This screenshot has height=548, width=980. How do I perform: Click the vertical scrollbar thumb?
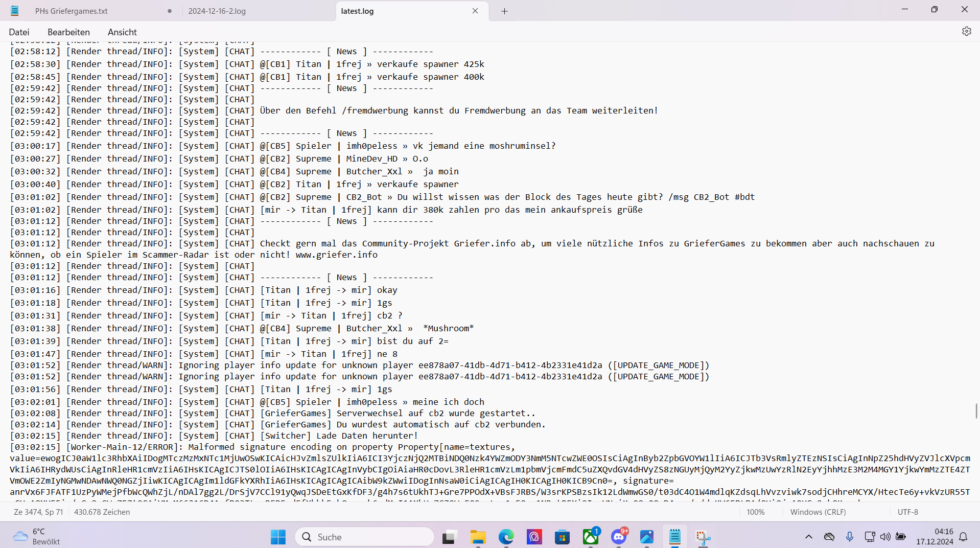(x=976, y=410)
